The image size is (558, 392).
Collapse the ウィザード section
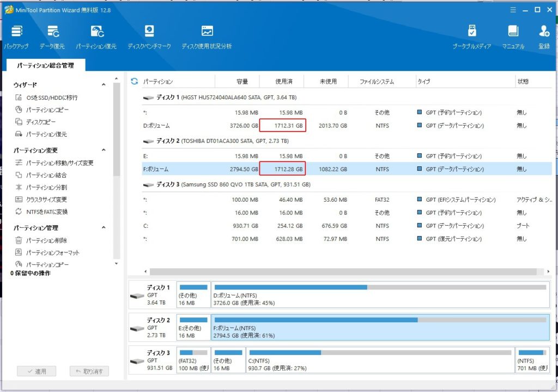click(104, 85)
